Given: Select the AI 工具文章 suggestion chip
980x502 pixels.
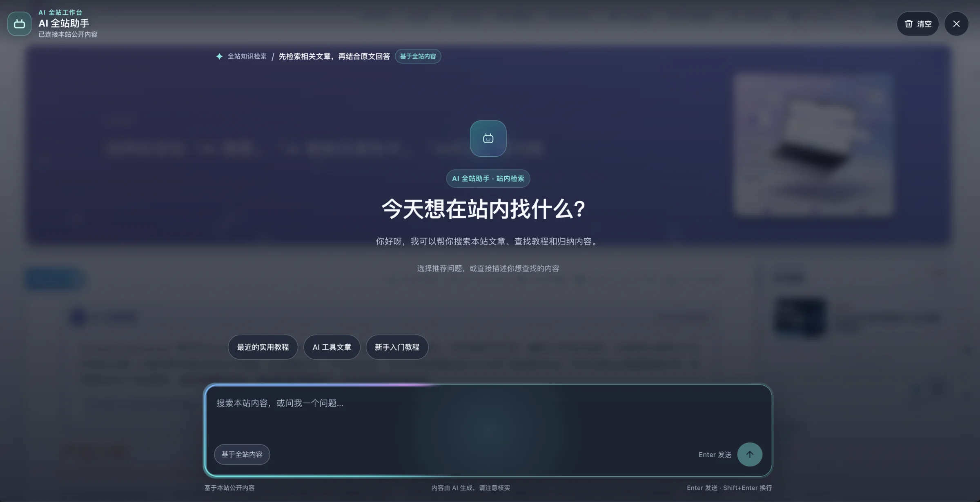Looking at the screenshot, I should [x=332, y=347].
